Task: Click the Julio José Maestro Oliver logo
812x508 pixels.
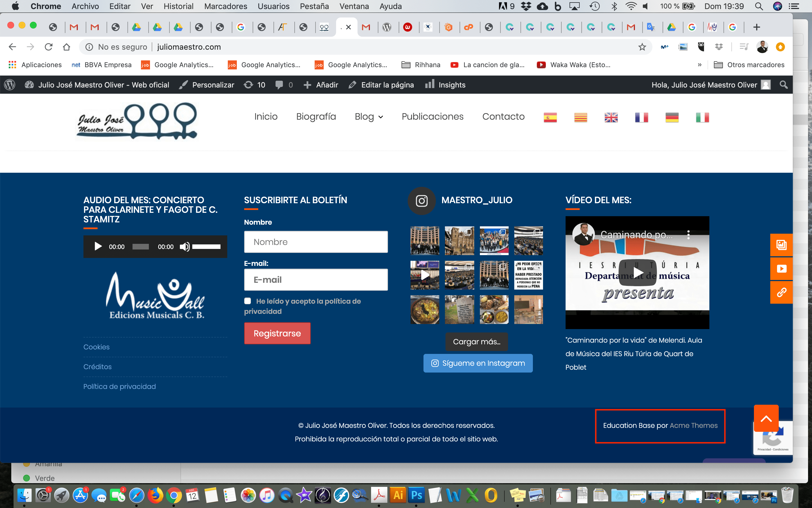Action: tap(137, 121)
